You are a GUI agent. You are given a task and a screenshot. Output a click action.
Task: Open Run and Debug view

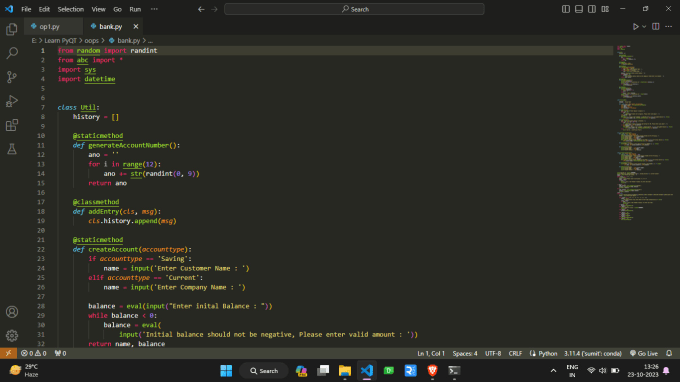(12, 101)
